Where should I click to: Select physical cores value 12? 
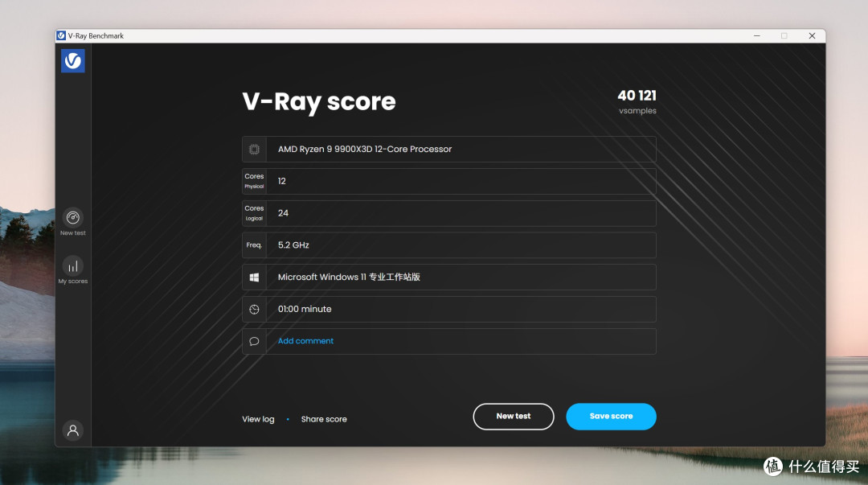click(282, 181)
